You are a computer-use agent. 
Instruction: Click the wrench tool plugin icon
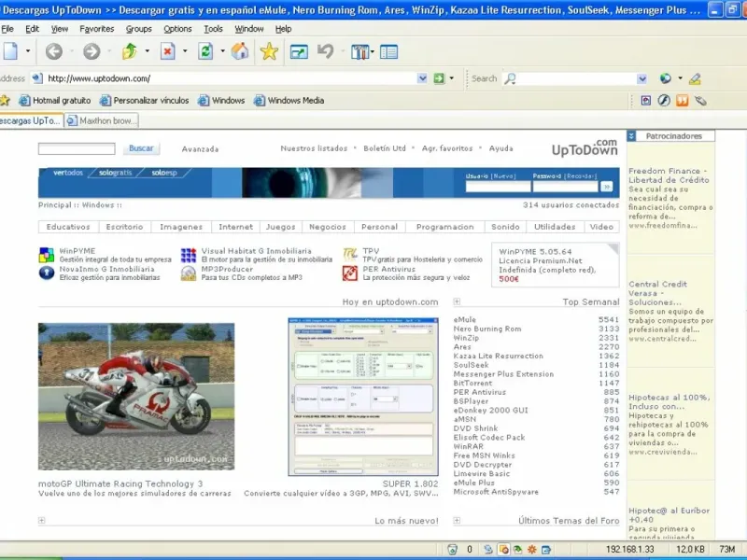coord(700,101)
